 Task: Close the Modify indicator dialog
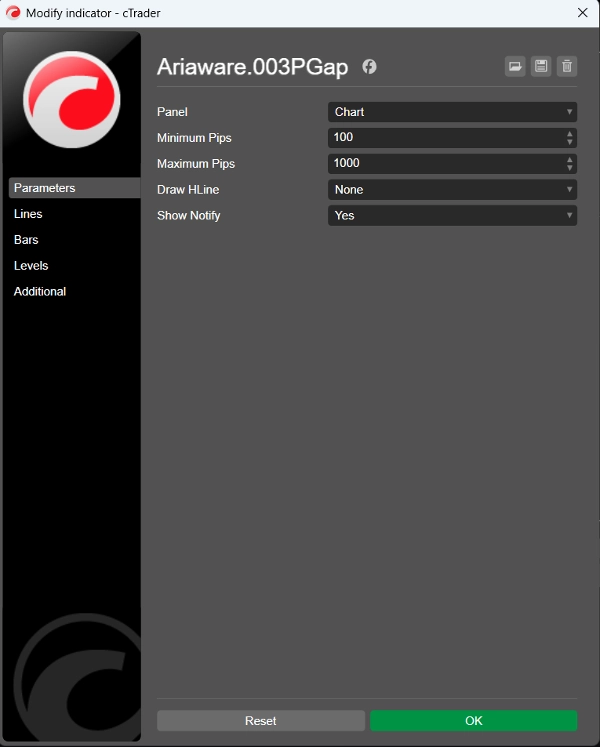[583, 12]
